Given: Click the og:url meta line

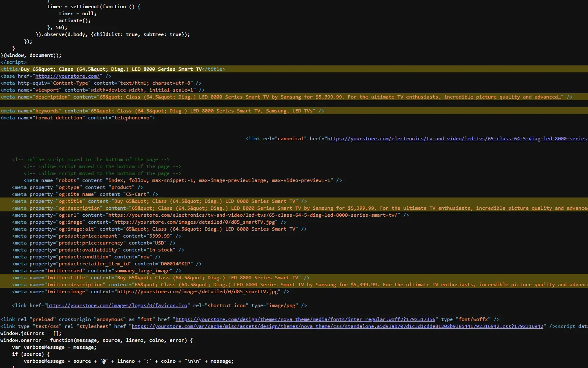Looking at the screenshot, I should tap(210, 215).
